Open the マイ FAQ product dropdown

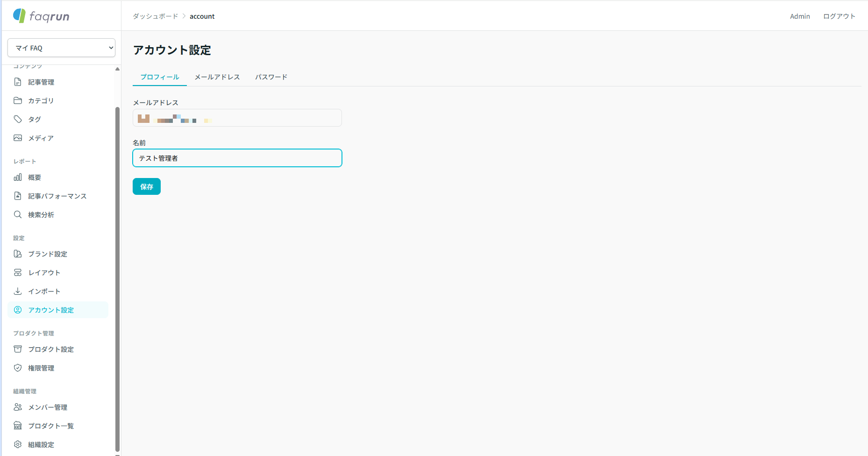61,48
